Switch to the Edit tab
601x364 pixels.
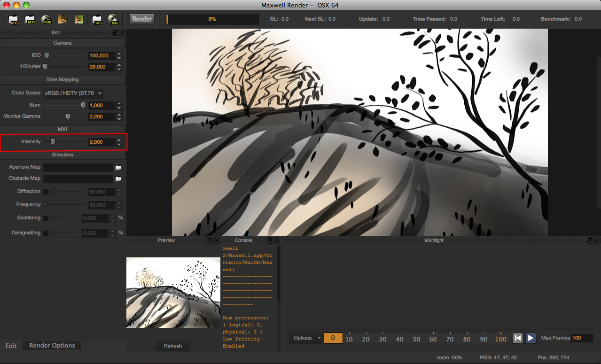click(x=11, y=346)
